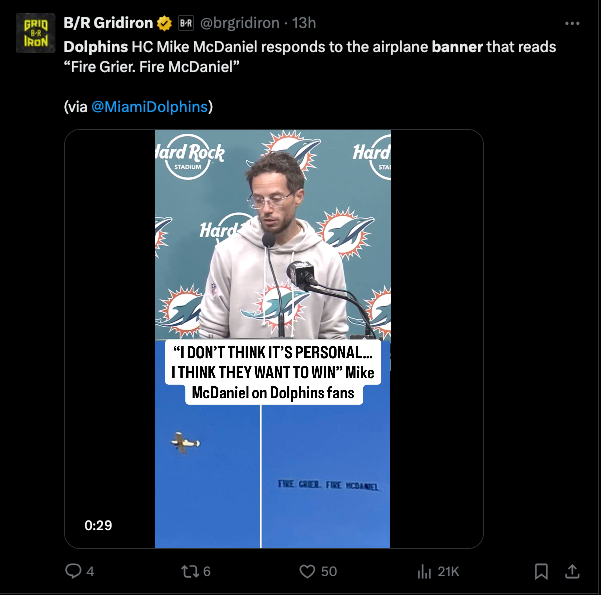Image resolution: width=601 pixels, height=595 pixels.
Task: Click the 50 likes count
Action: pos(328,571)
